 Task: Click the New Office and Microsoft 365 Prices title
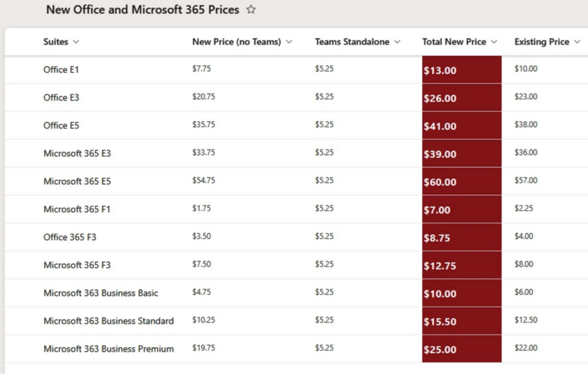tap(143, 10)
